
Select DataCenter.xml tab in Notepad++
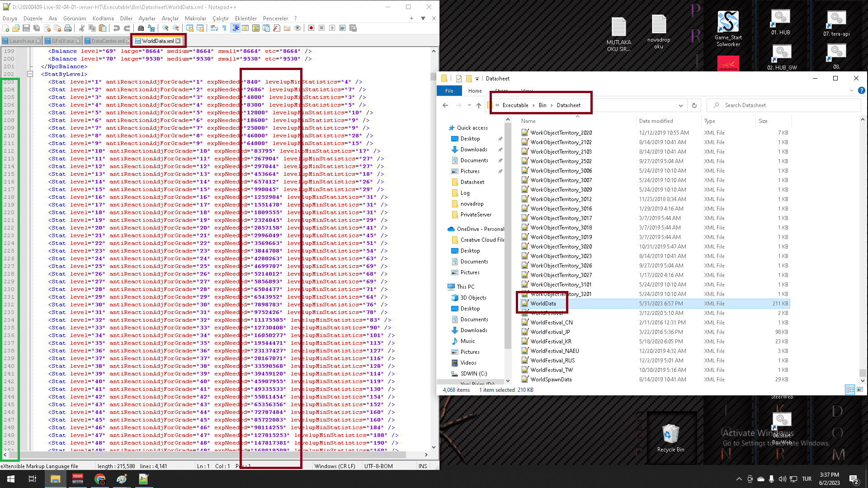[106, 41]
